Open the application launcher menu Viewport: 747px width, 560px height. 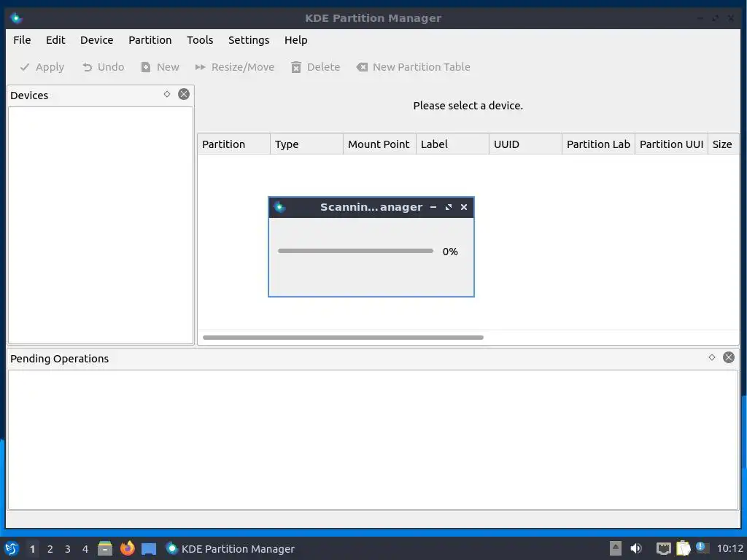point(12,548)
